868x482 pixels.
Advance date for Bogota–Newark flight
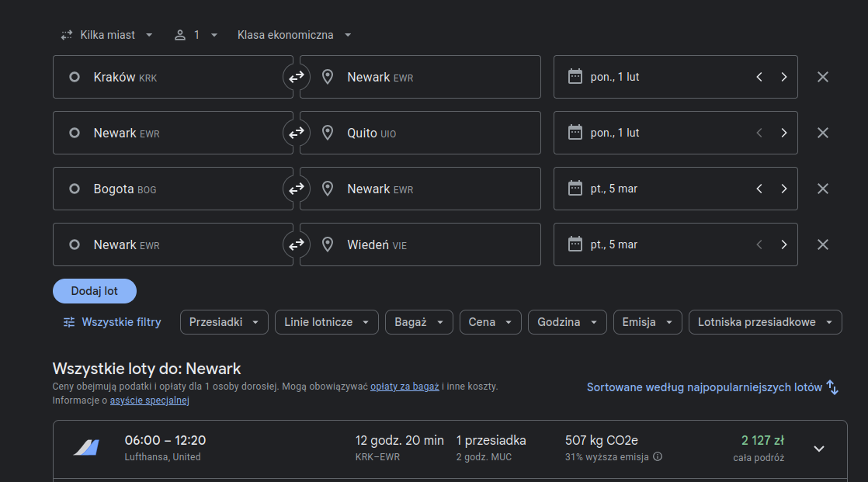784,189
